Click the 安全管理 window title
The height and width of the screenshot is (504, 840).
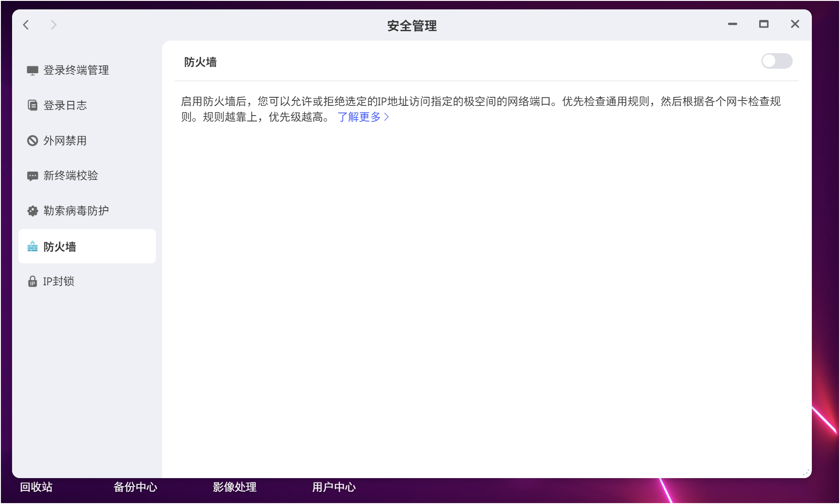point(412,26)
